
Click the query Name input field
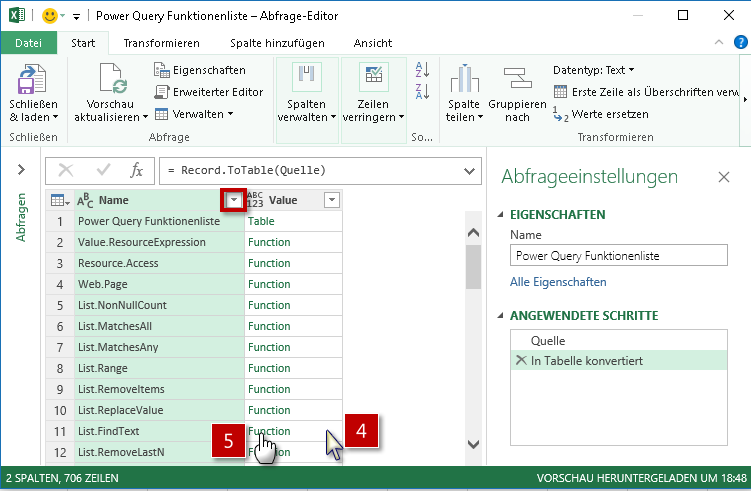(618, 255)
